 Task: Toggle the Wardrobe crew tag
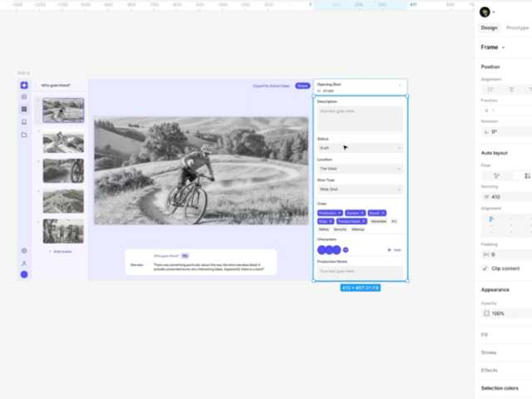[378, 221]
